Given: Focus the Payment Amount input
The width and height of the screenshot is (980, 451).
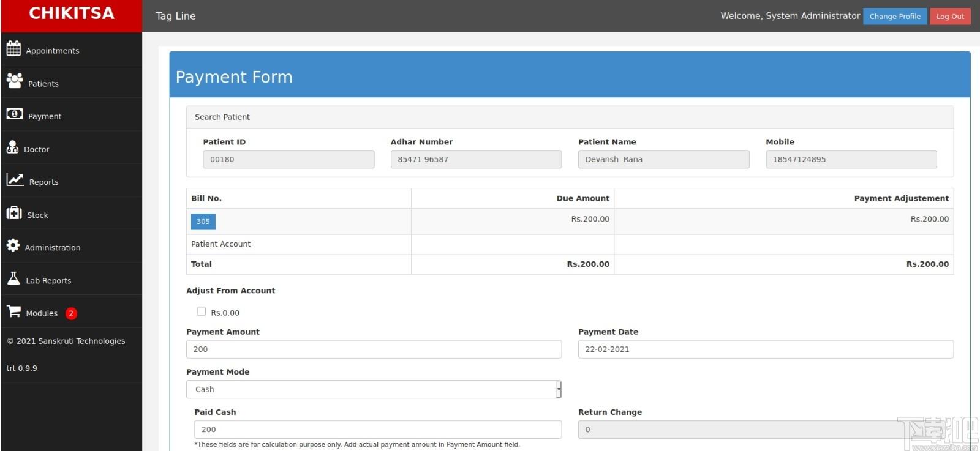Looking at the screenshot, I should click(374, 349).
